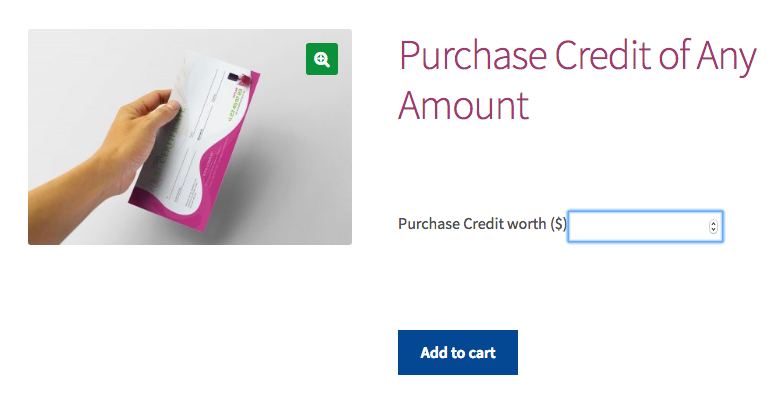This screenshot has height=400, width=780.
Task: Select the word 'Amount' in the title
Action: pos(463,105)
